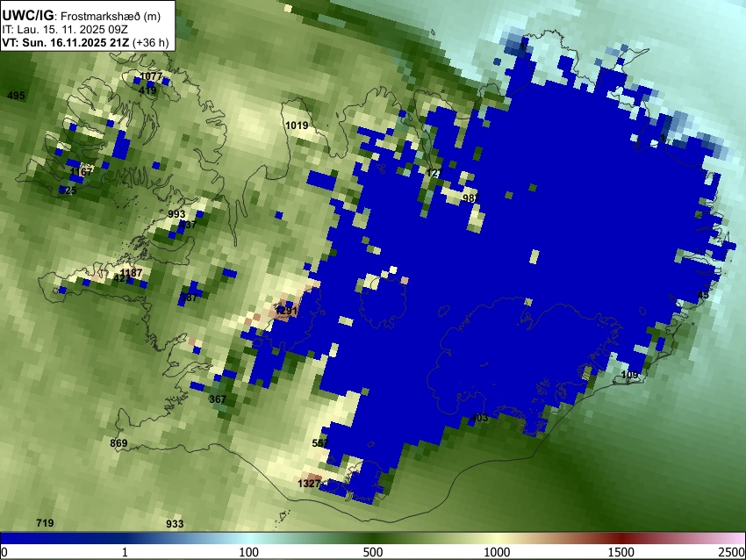Select the 2500 tick on color scale
The image size is (746, 560).
[733, 552]
